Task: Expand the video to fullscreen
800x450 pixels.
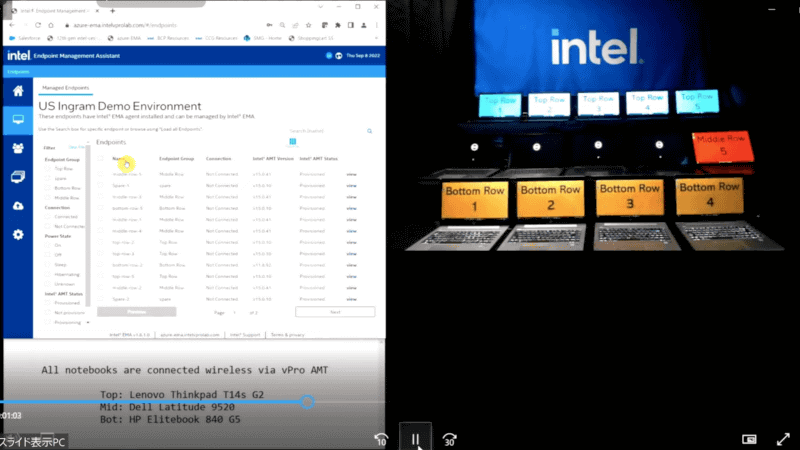Action: point(783,439)
